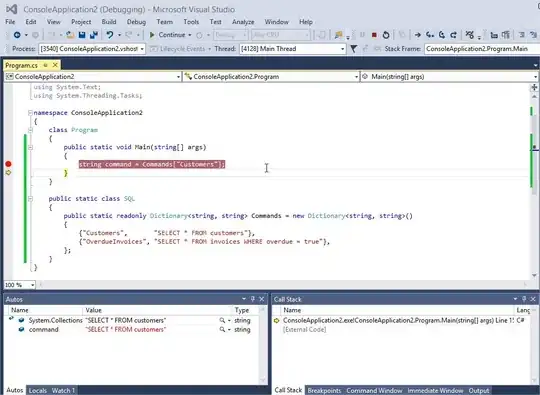
Task: Open the Analyze menu
Action: (243, 22)
